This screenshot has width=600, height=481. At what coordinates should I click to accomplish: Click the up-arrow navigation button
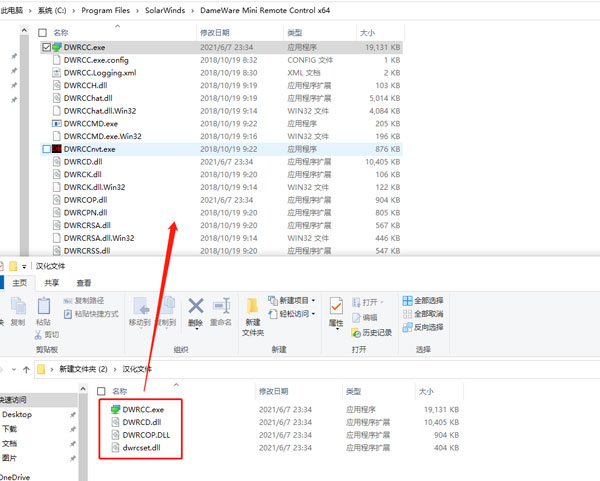[26, 369]
